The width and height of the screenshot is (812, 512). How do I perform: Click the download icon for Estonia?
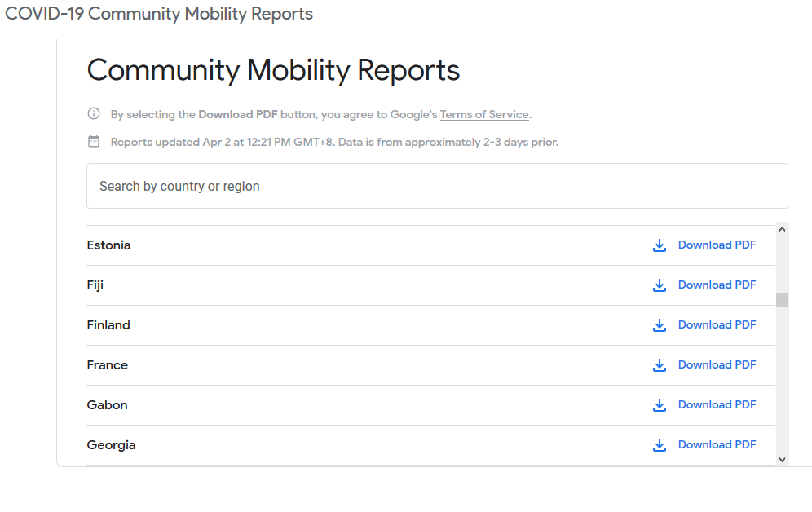click(x=660, y=245)
